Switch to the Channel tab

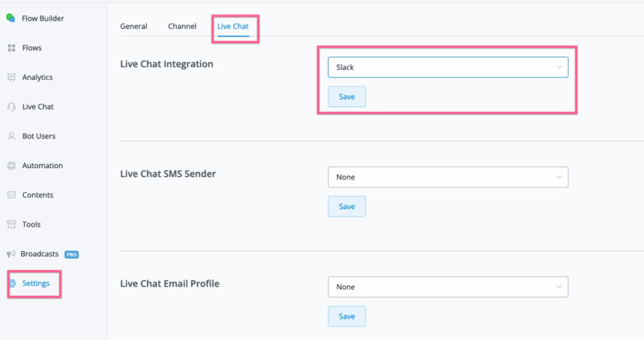(x=182, y=26)
